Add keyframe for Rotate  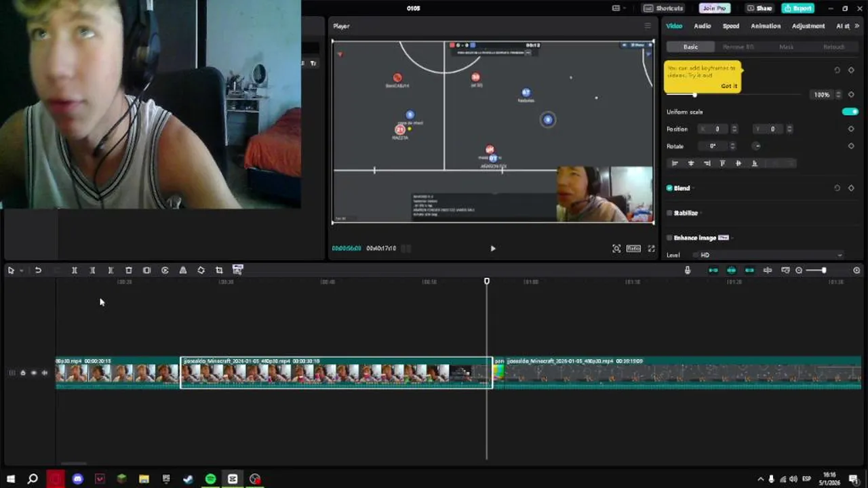852,146
